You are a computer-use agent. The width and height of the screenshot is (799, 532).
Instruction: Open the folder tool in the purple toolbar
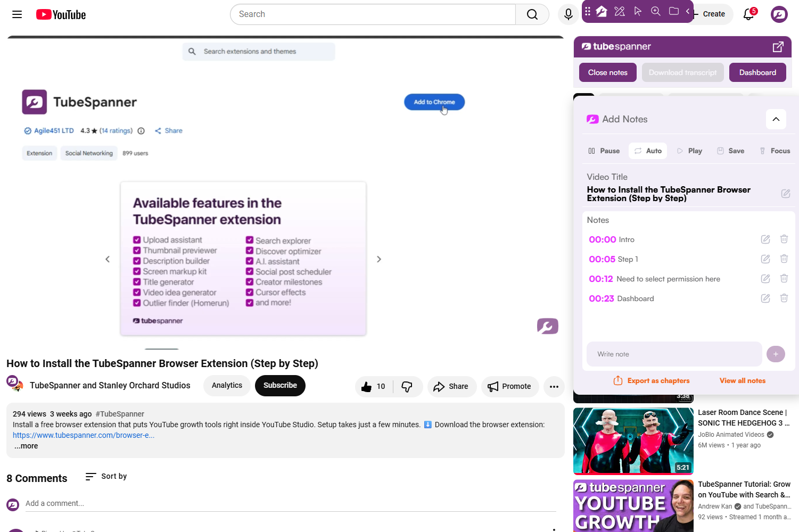(x=674, y=11)
